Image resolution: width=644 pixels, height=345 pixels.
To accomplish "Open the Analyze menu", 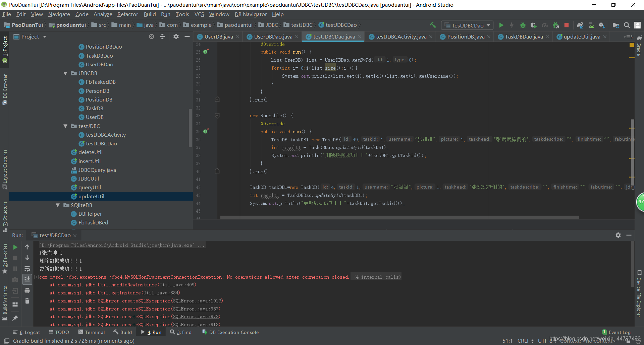I will (103, 14).
